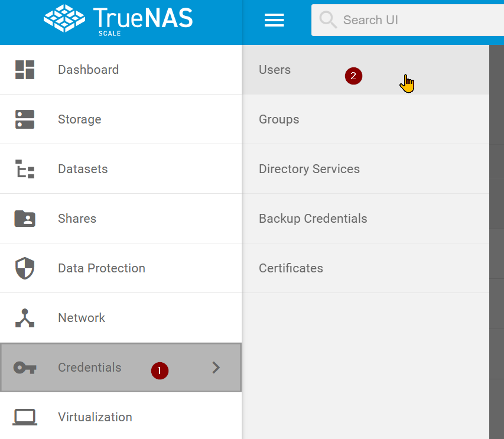The image size is (504, 439).
Task: Open Network using the nodes icon
Action: pos(25,317)
